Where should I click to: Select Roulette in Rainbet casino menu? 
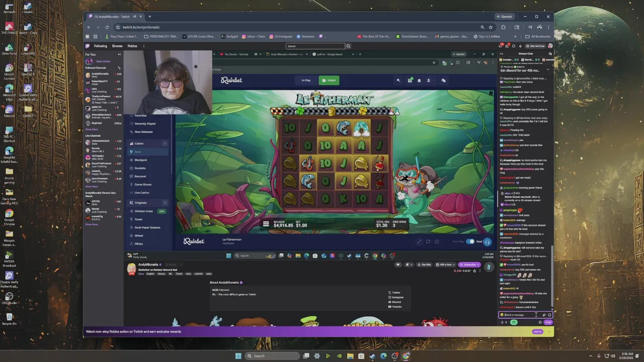140,168
